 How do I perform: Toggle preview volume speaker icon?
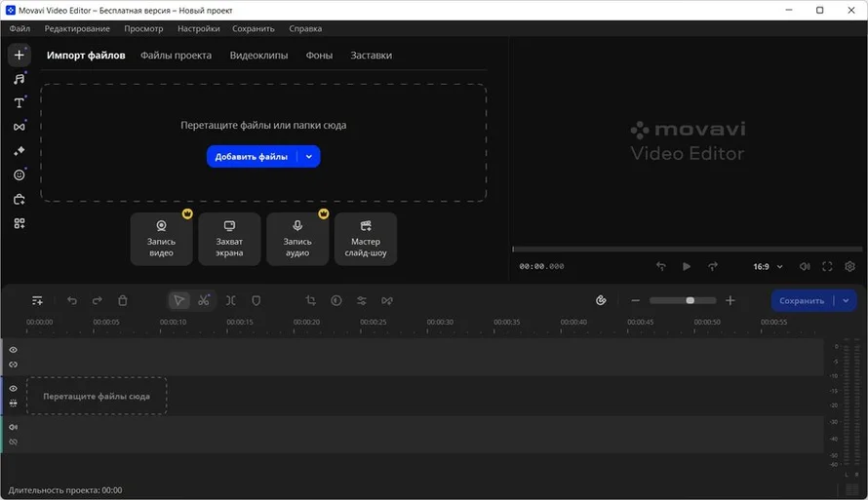805,266
